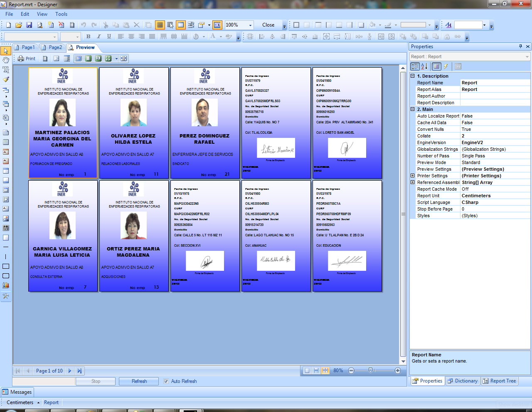The width and height of the screenshot is (532, 412).
Task: Expand Printer Settings property
Action: [x=413, y=176]
